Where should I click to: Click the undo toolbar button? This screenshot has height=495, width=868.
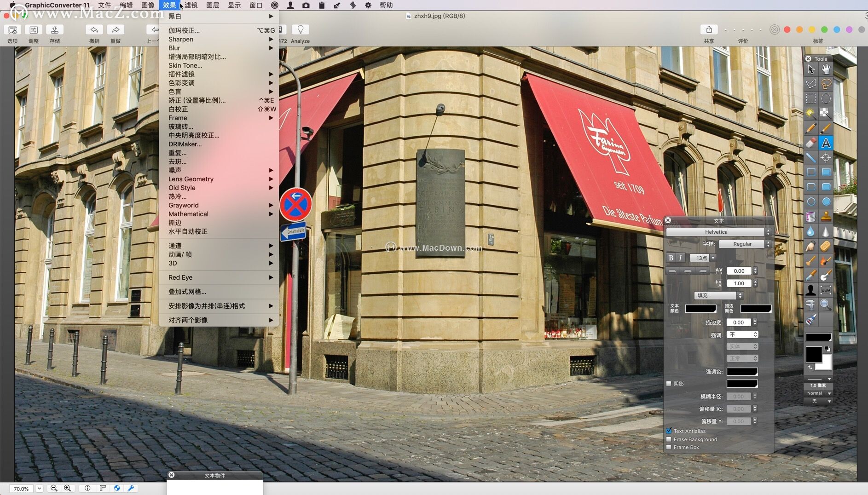pos(94,30)
